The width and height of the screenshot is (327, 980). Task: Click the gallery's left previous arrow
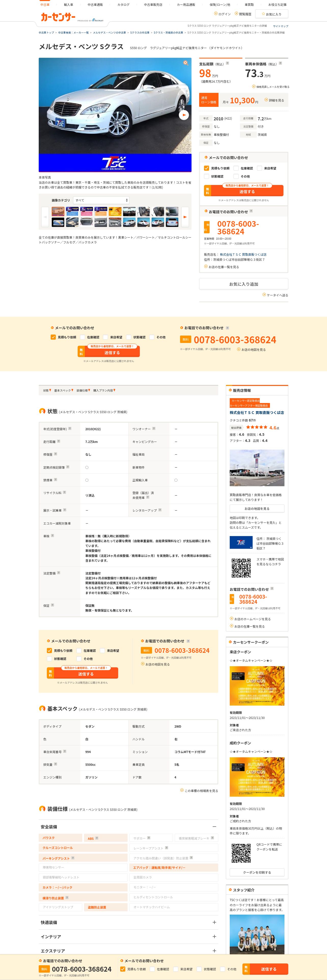[x=45, y=217]
